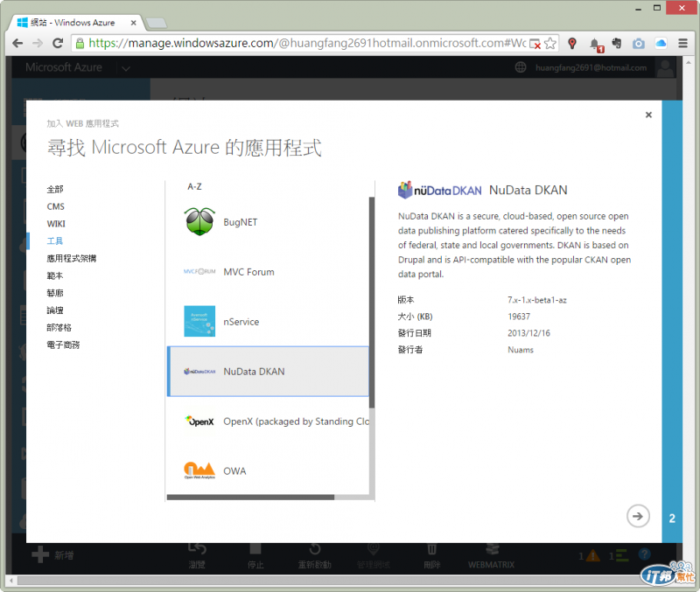Viewport: 700px width, 592px height.
Task: Open the globe language selector in Azure header
Action: pyautogui.click(x=521, y=67)
